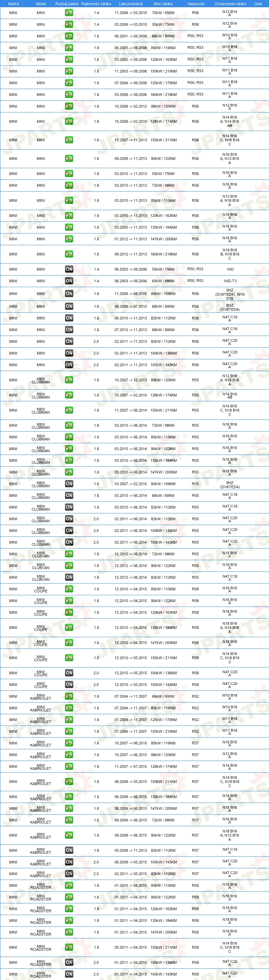Screen dimensions: 269x980
Task: Select the "10.2007 -> 06.2010" production years cell
Action: [130, 743]
